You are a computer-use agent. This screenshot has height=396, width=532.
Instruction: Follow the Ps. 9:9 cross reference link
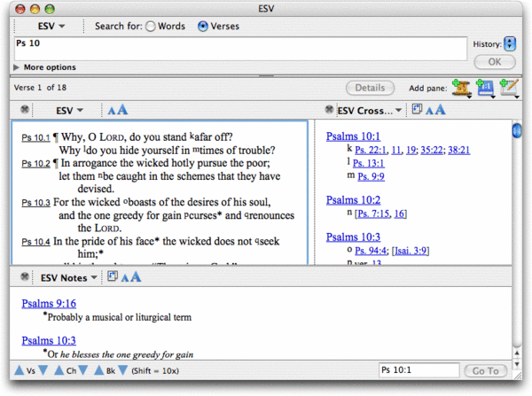point(372,176)
